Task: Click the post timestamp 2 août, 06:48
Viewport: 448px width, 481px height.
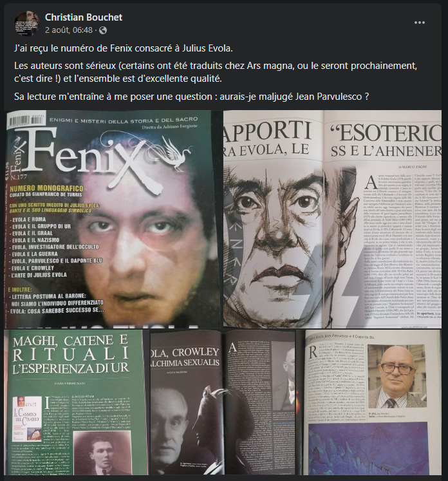Action: pyautogui.click(x=69, y=30)
